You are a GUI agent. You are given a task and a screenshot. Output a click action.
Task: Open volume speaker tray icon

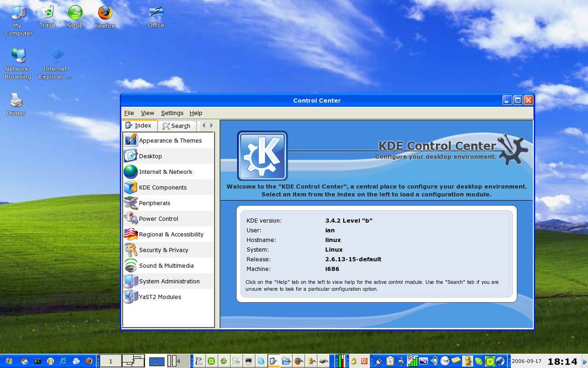434,361
